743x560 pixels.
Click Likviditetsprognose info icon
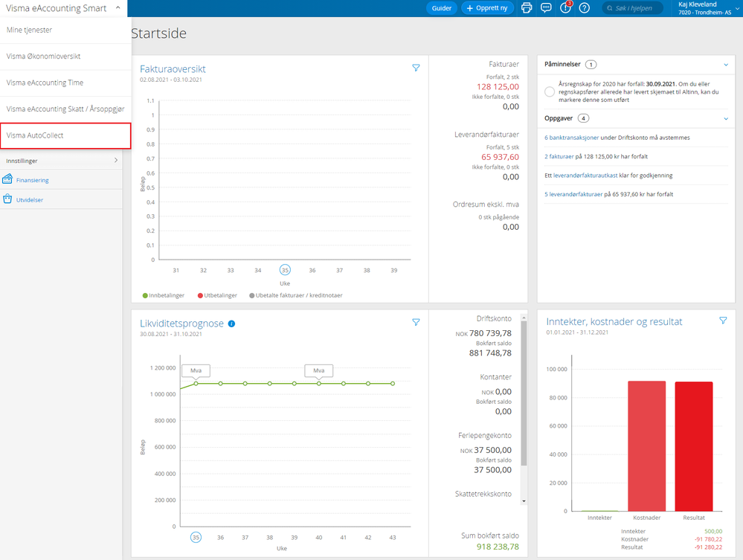pos(232,324)
